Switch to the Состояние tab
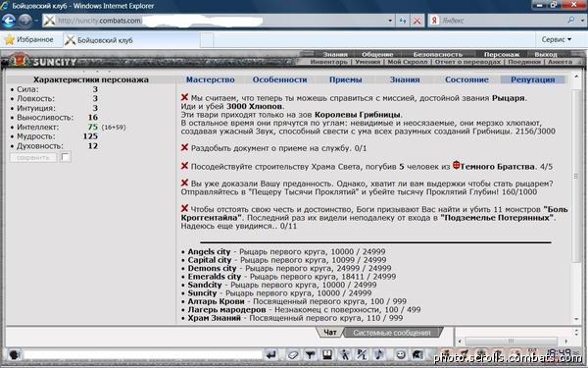The height and width of the screenshot is (368, 588). coord(466,79)
